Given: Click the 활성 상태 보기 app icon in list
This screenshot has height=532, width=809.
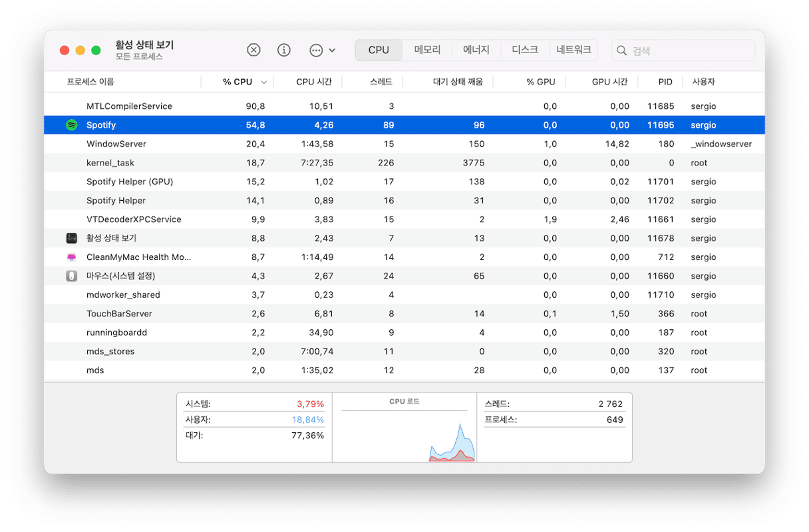Looking at the screenshot, I should [72, 238].
